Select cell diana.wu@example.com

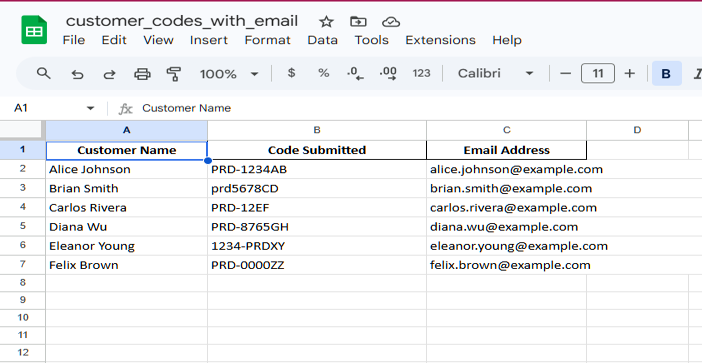pos(506,227)
